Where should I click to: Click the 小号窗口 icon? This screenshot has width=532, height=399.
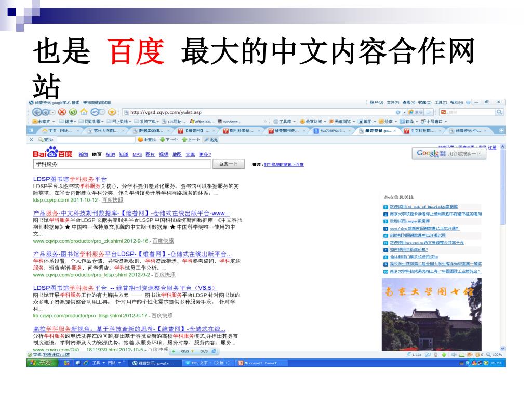423,121
